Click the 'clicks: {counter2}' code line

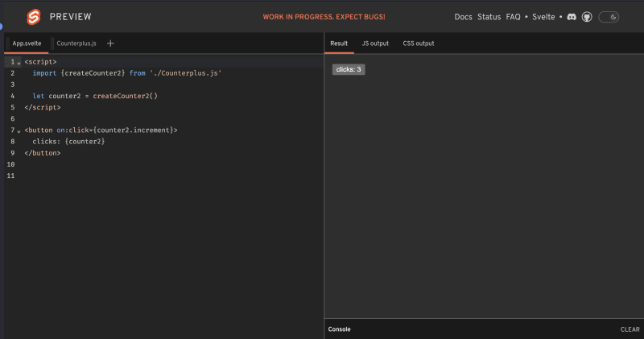point(68,142)
